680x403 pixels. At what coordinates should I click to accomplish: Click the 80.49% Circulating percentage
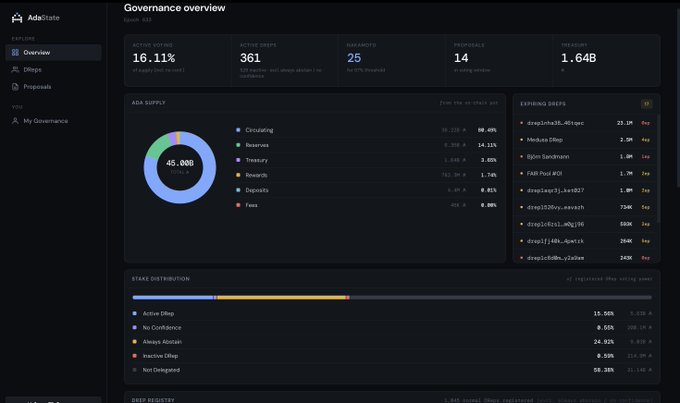[x=487, y=130]
